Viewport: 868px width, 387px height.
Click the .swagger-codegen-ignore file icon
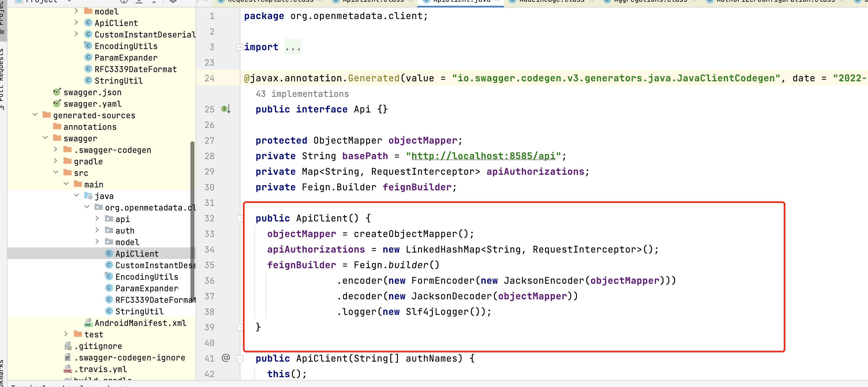pyautogui.click(x=68, y=357)
